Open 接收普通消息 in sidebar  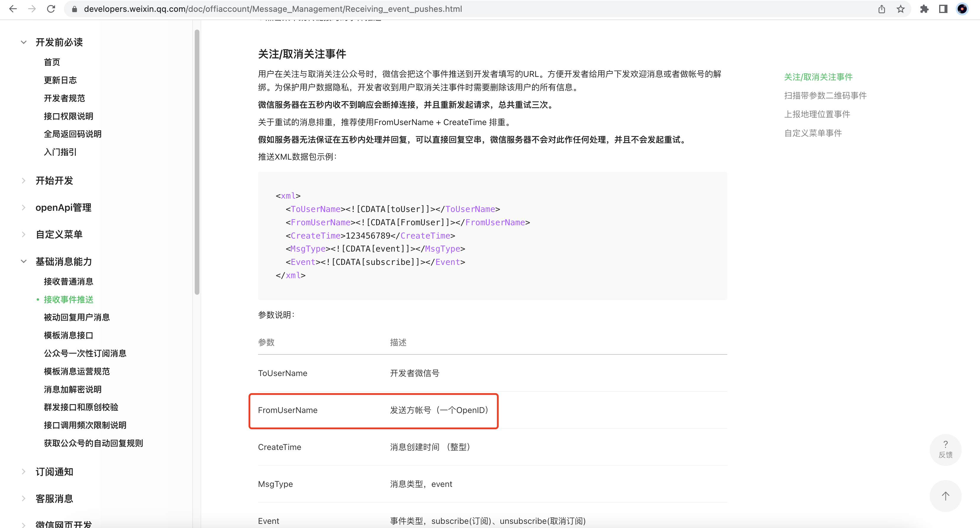pyautogui.click(x=68, y=281)
